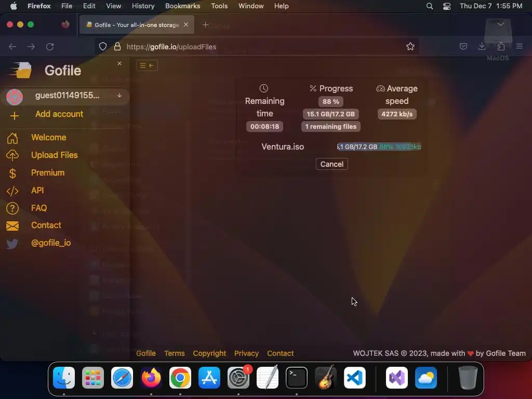Open the File menu
Image resolution: width=532 pixels, height=399 pixels.
point(66,6)
